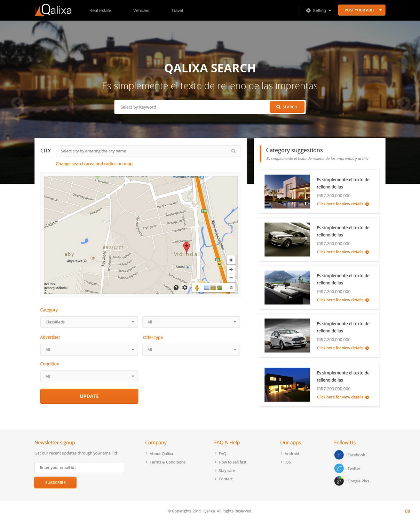Expand POST YOUR ADD dropdown arrow
The image size is (420, 522).
[x=380, y=10]
